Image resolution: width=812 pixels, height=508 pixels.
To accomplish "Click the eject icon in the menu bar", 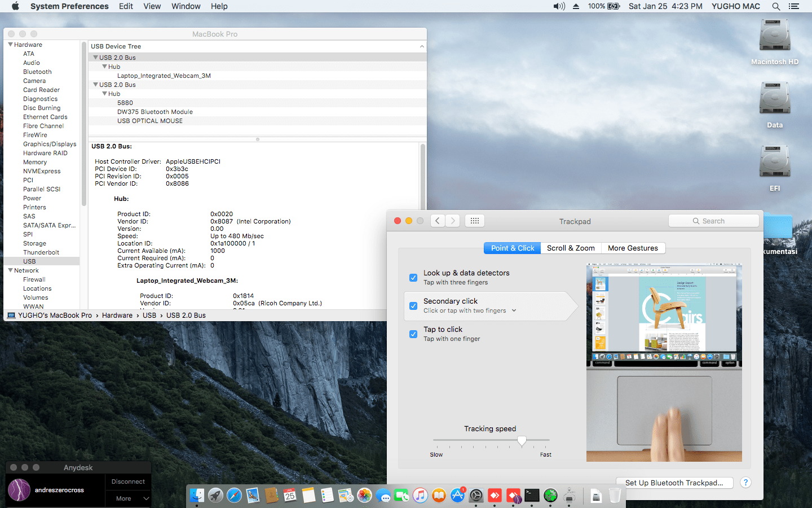I will [x=576, y=6].
